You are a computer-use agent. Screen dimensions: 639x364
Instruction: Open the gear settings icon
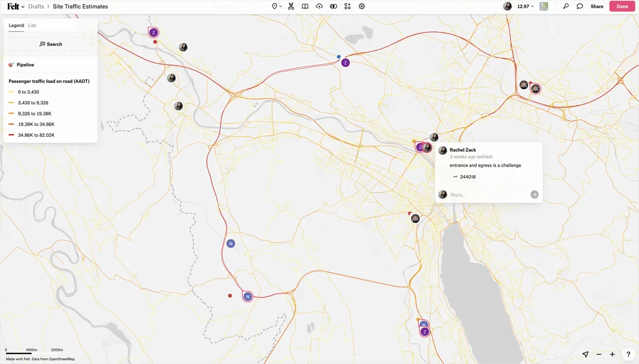362,6
